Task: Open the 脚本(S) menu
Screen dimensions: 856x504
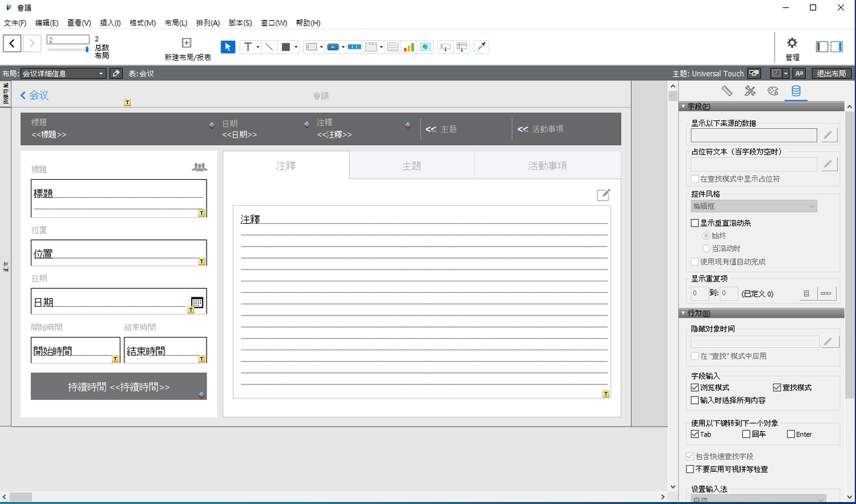Action: 240,23
